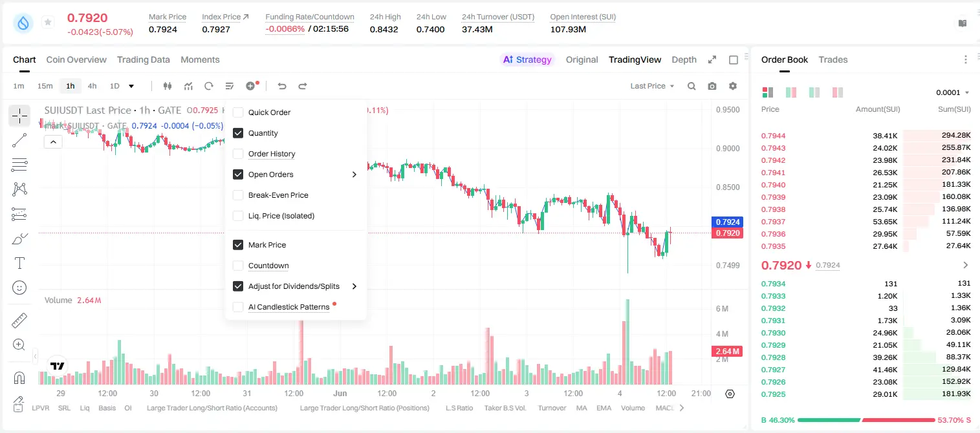
Task: Open the emoji sticker tool
Action: point(19,288)
